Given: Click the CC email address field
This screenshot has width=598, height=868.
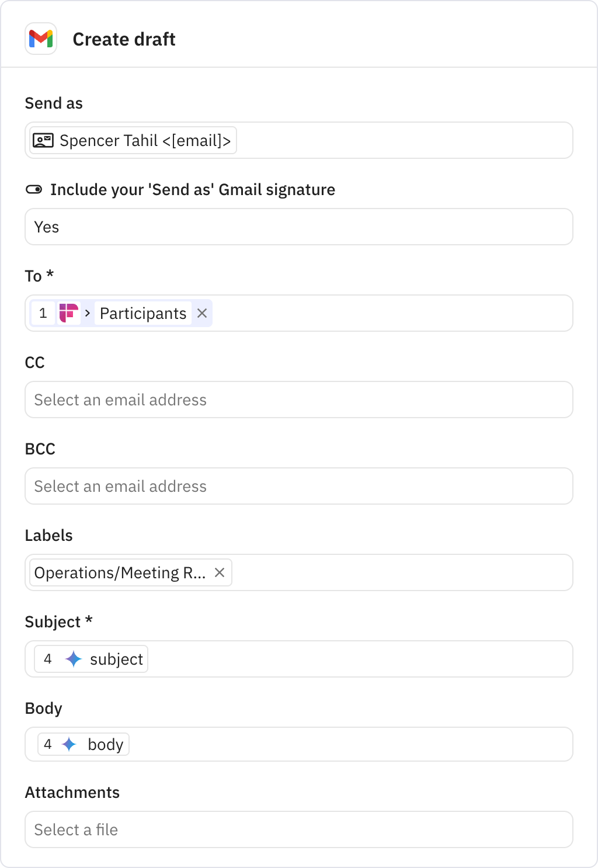Looking at the screenshot, I should (298, 400).
